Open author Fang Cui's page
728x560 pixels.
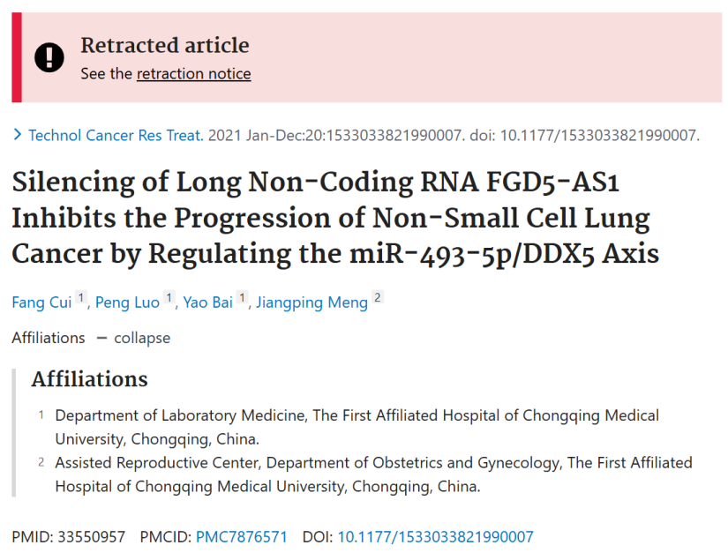click(41, 302)
